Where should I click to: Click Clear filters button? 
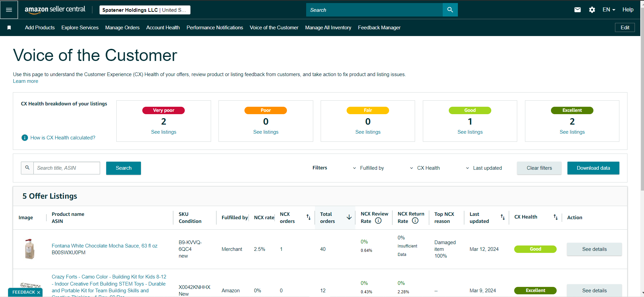click(539, 168)
